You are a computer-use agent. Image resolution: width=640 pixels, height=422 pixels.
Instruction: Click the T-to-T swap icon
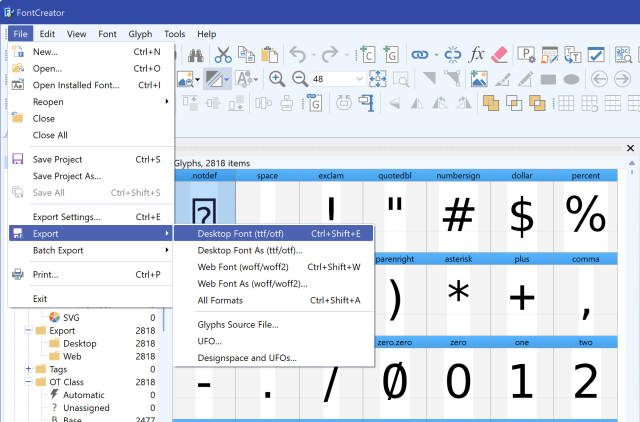coord(573,54)
